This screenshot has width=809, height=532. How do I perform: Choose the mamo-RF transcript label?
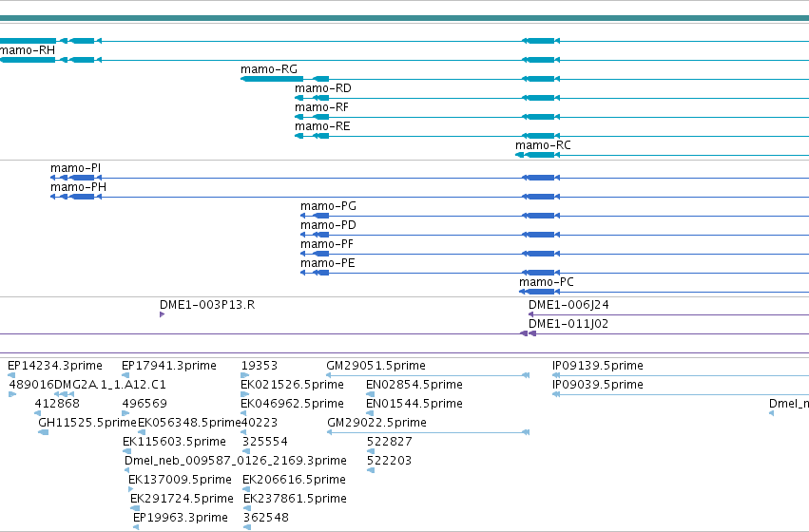[321, 107]
